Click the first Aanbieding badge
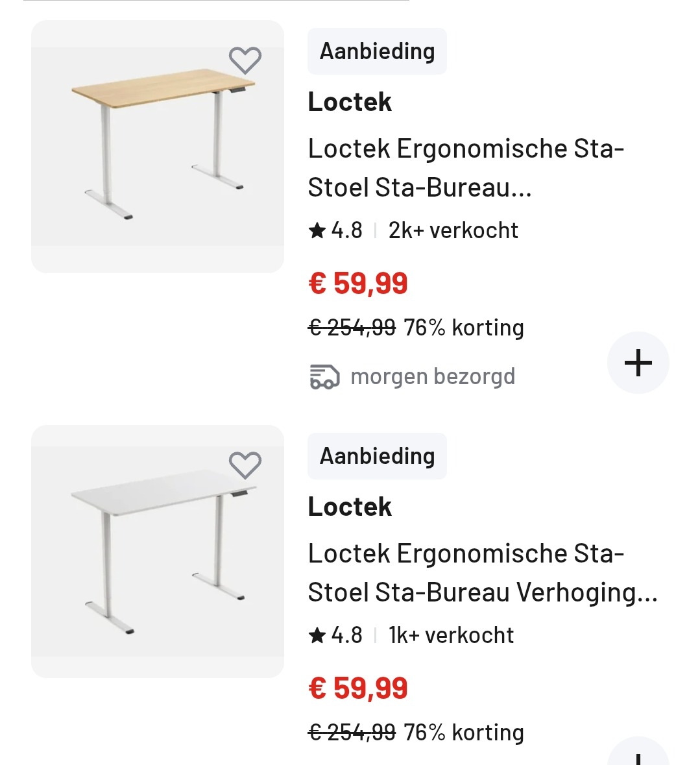 click(377, 51)
